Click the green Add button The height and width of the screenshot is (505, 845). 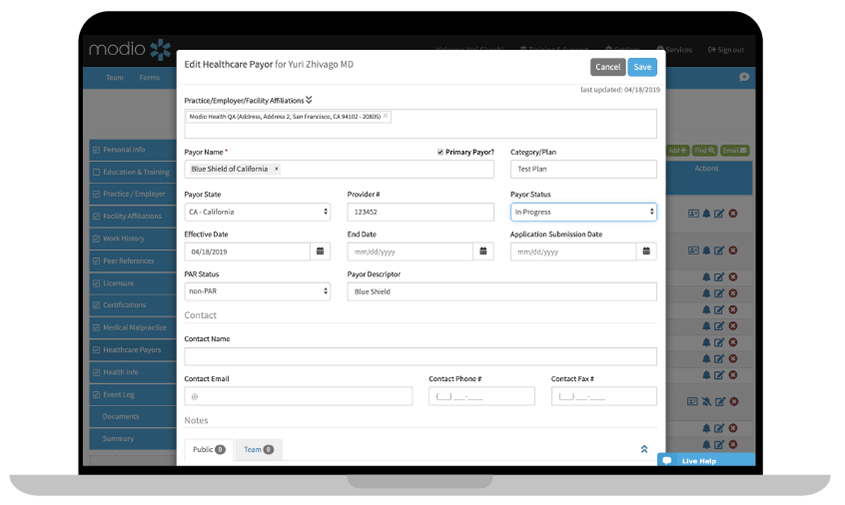(x=677, y=150)
